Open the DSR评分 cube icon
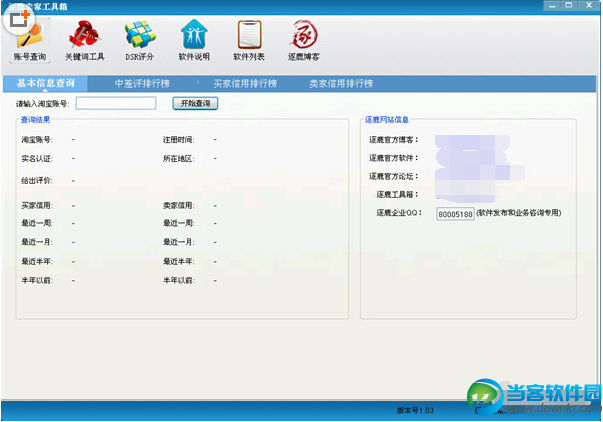This screenshot has height=422, width=603. pyautogui.click(x=140, y=41)
